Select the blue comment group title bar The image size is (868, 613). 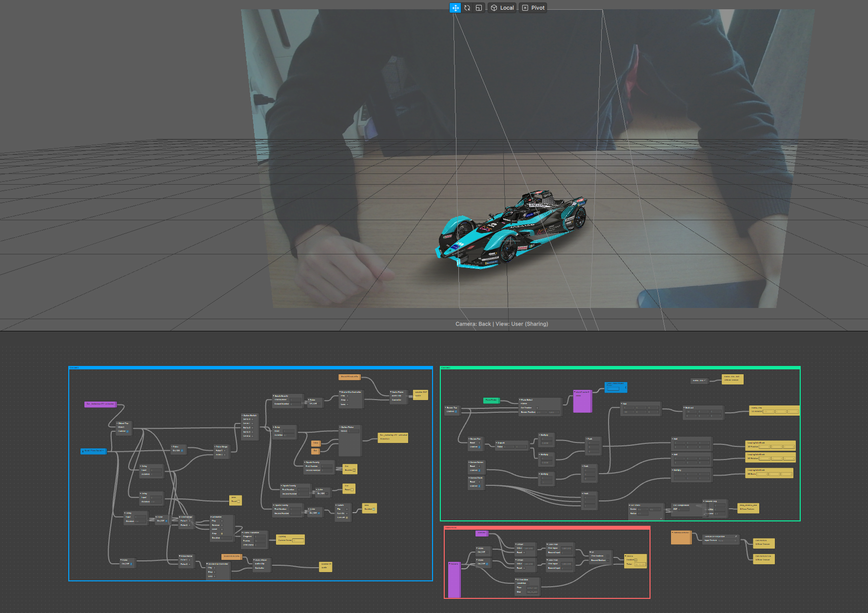coord(251,367)
